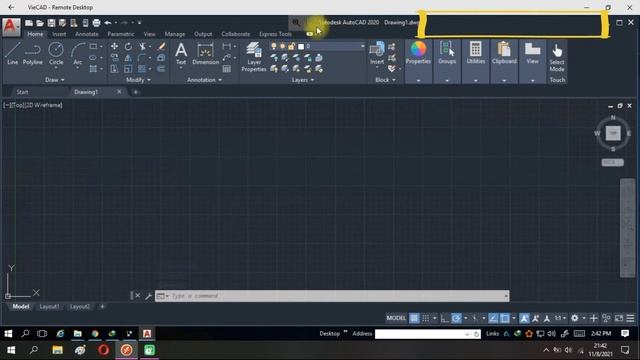Expand the Annotation panel

click(204, 80)
